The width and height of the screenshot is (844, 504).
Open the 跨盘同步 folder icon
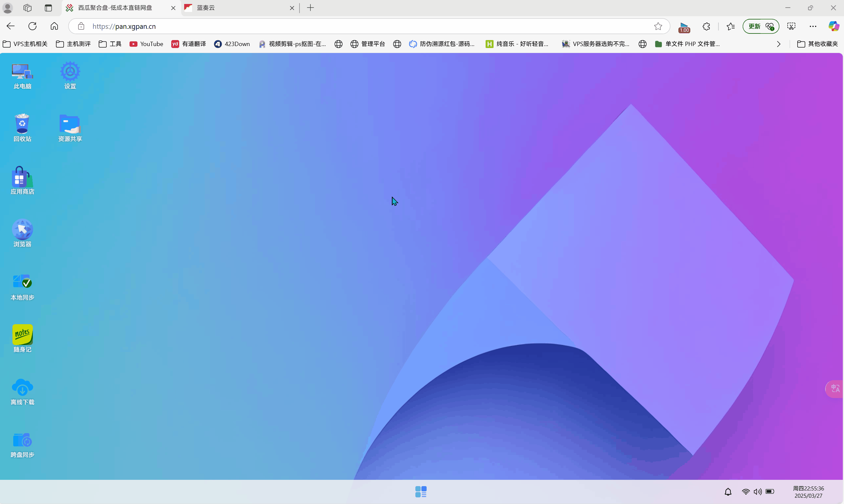pyautogui.click(x=23, y=440)
